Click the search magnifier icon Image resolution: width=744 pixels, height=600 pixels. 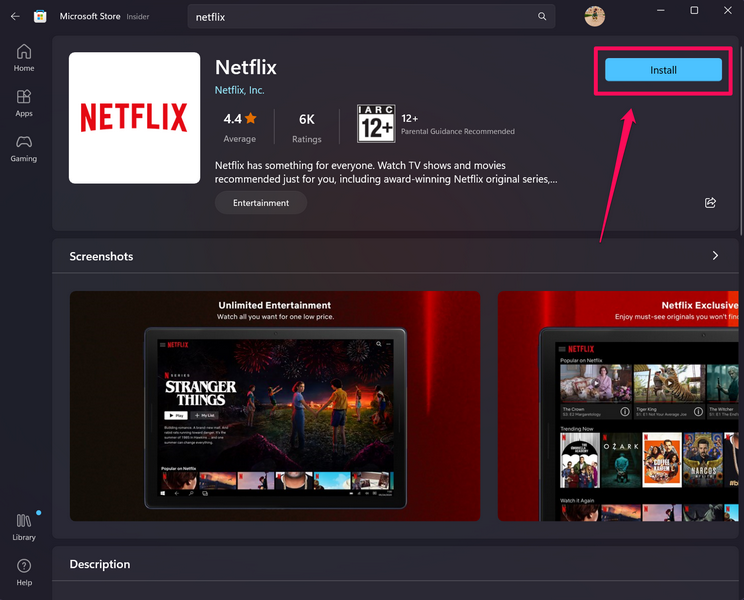coord(543,17)
